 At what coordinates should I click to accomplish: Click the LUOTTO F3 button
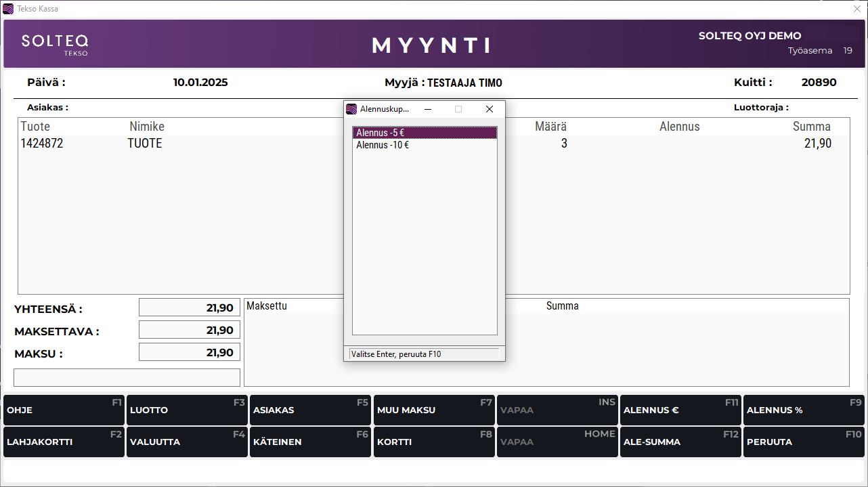pyautogui.click(x=186, y=410)
